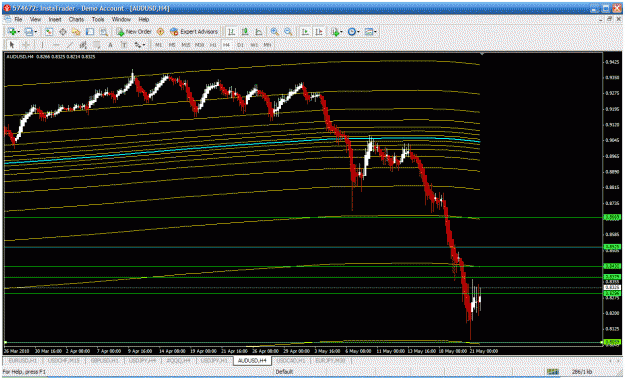
Task: Toggle Expert Advisors on or off
Action: (194, 32)
